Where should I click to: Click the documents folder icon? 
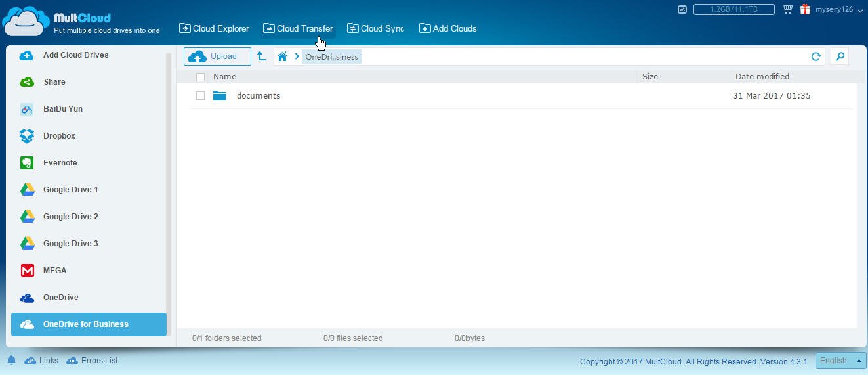click(220, 96)
